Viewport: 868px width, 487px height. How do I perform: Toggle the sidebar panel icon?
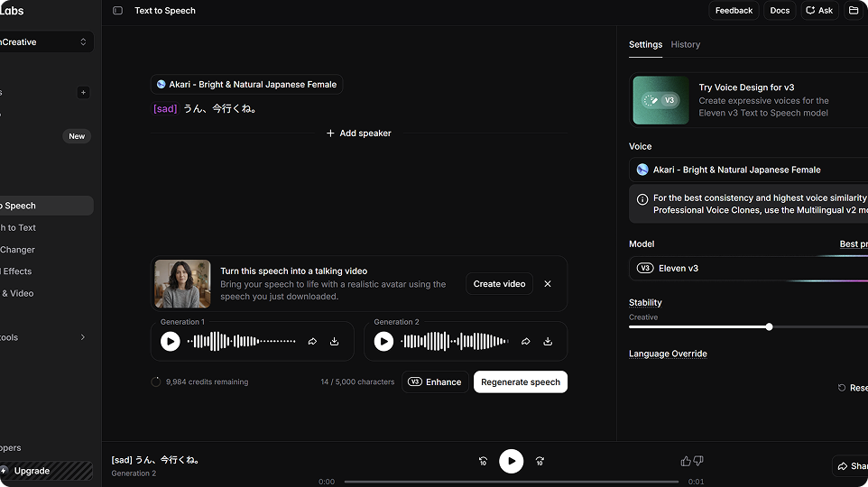click(117, 11)
